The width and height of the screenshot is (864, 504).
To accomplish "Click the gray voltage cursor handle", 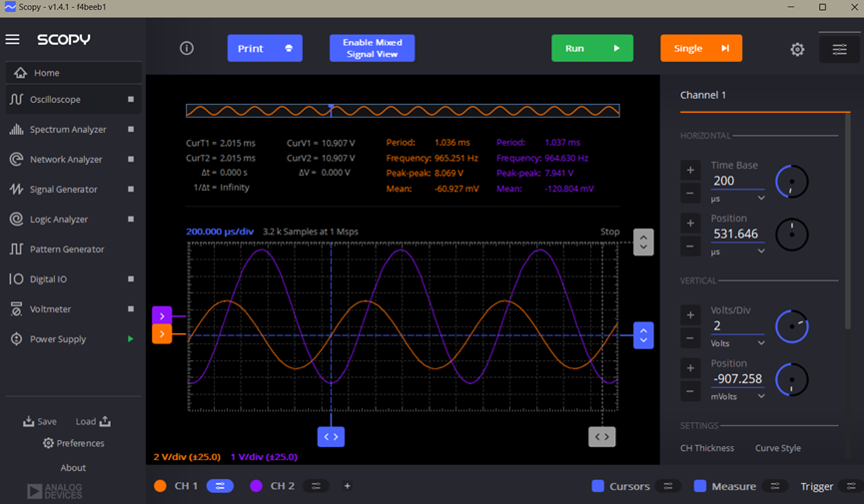I will (643, 243).
